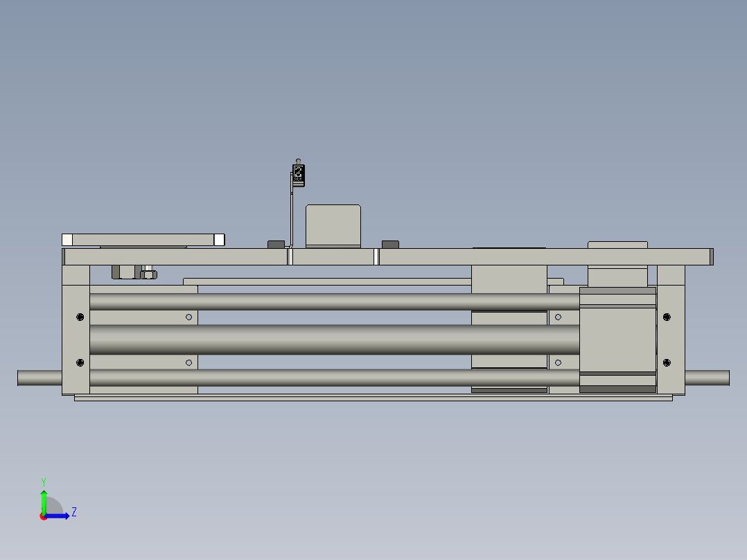Select the upper guide rod of the assembly
This screenshot has width=747, height=560.
(335, 301)
